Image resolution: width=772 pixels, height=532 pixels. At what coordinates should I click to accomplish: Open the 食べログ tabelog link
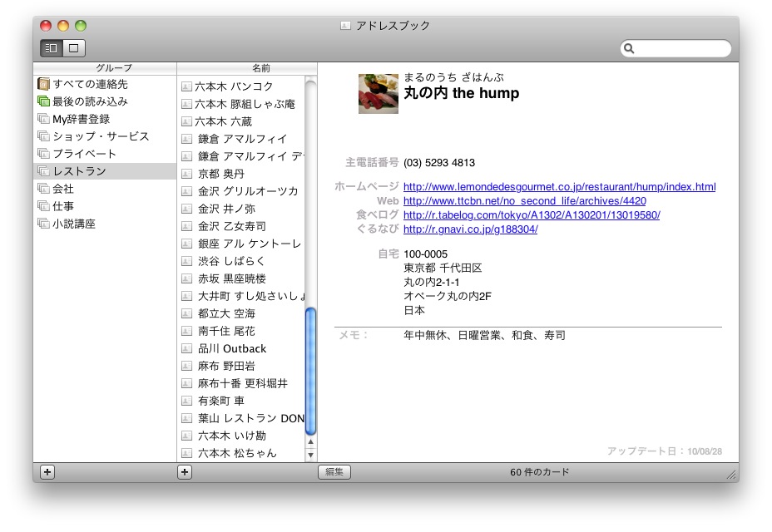point(531,215)
